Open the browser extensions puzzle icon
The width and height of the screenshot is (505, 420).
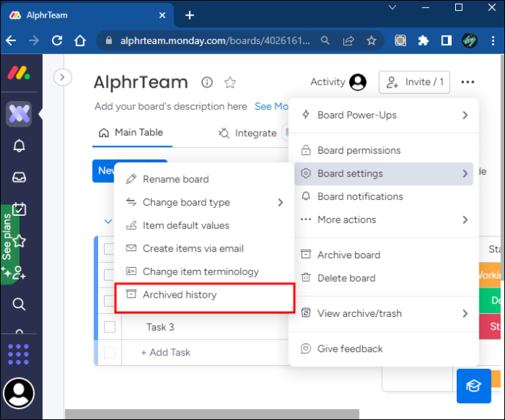(423, 40)
